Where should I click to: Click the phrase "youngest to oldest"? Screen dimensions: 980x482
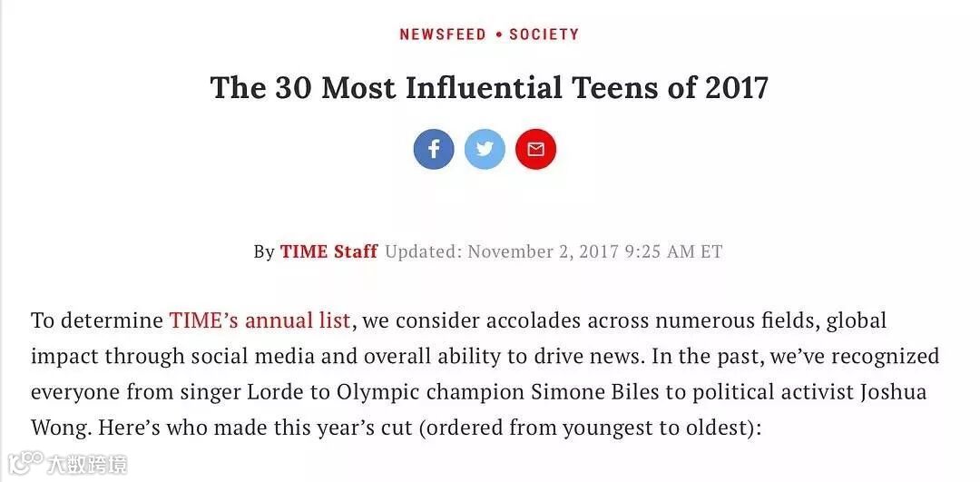pyautogui.click(x=665, y=428)
